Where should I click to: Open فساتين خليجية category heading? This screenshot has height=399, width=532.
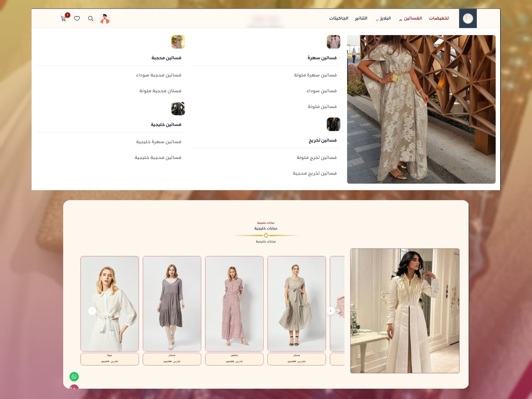[x=166, y=125]
